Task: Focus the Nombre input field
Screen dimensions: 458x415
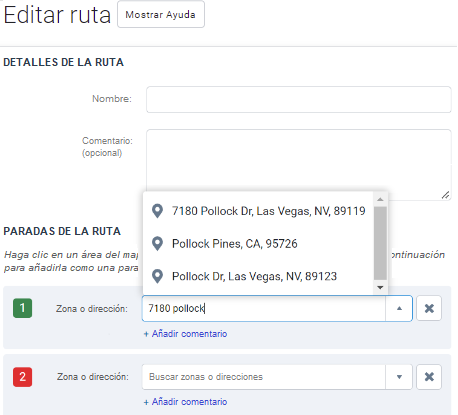Action: 299,99
